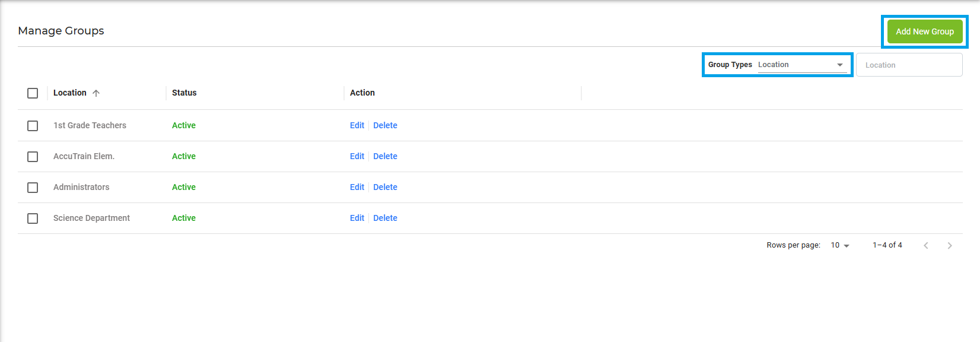Toggle the select-all checkbox in header
The width and height of the screenshot is (980, 342).
[33, 93]
